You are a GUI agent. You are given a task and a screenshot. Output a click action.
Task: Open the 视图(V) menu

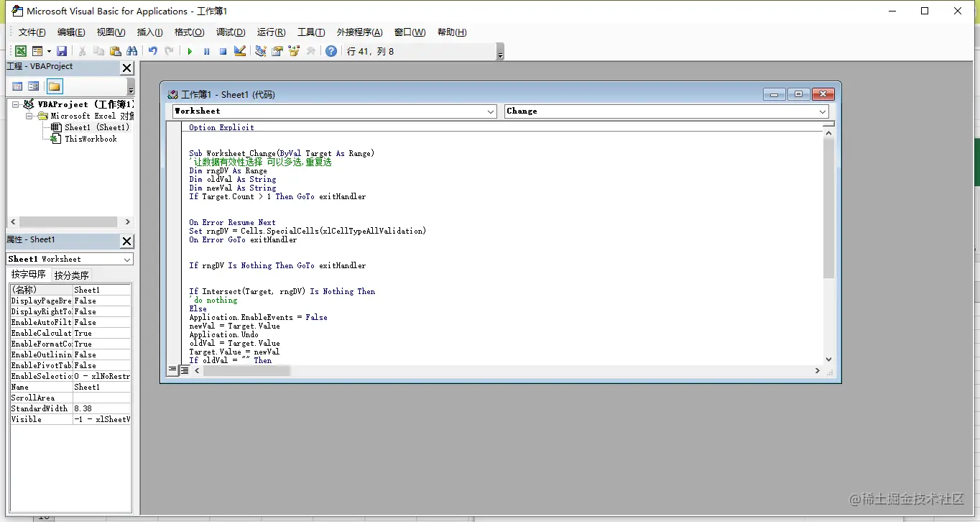[x=111, y=32]
